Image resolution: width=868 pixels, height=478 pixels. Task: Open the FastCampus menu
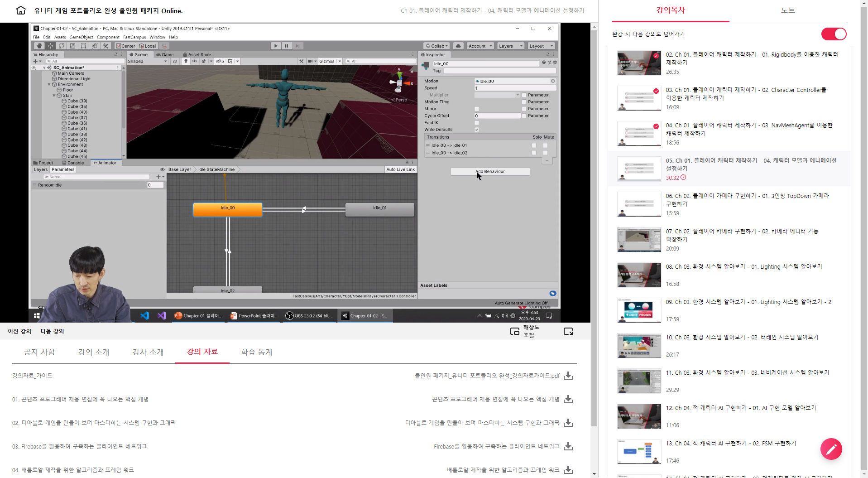(134, 37)
